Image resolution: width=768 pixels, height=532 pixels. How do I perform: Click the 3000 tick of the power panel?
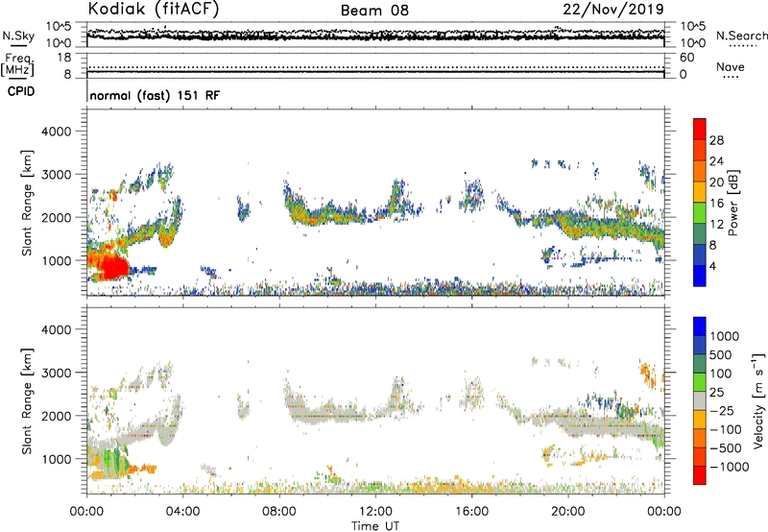coord(57,175)
